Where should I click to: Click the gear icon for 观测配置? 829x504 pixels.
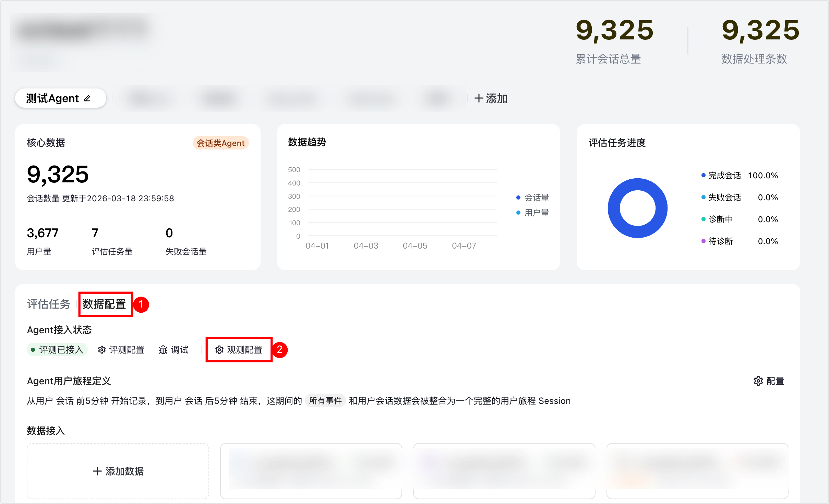(x=219, y=350)
